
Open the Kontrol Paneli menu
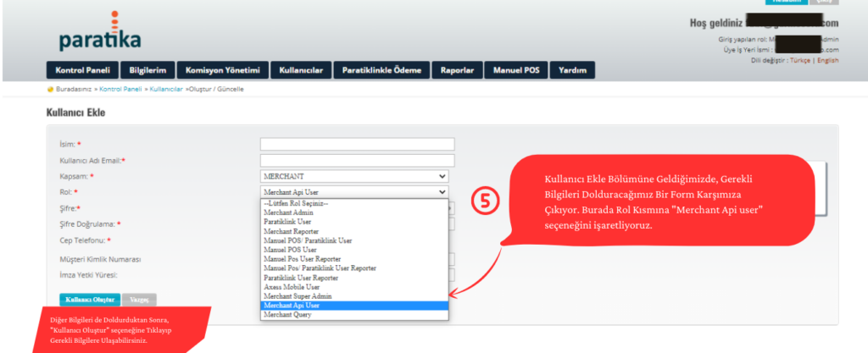[81, 70]
